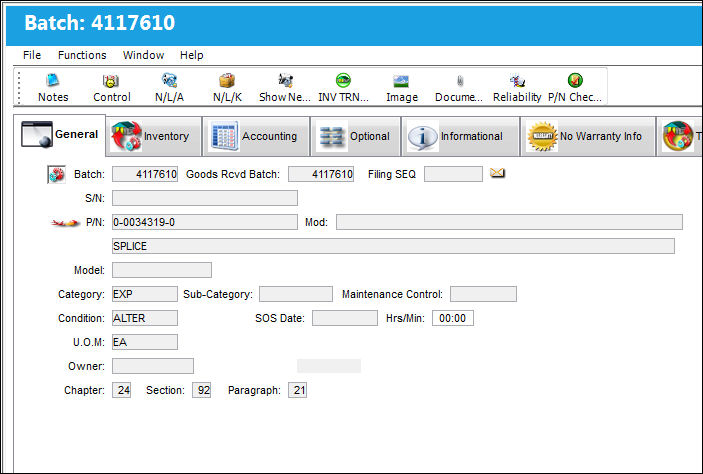Click the Category field showing EXP
The width and height of the screenshot is (703, 474).
click(x=145, y=294)
